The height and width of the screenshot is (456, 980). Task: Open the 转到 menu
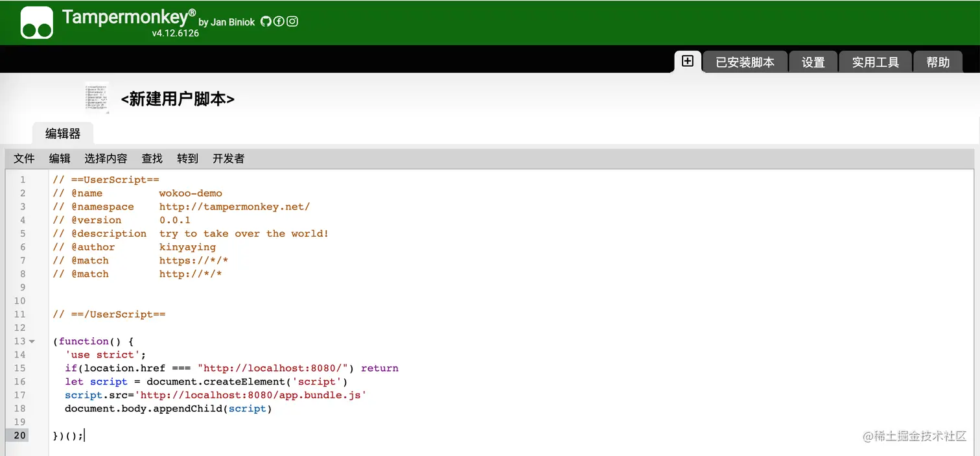(x=187, y=158)
